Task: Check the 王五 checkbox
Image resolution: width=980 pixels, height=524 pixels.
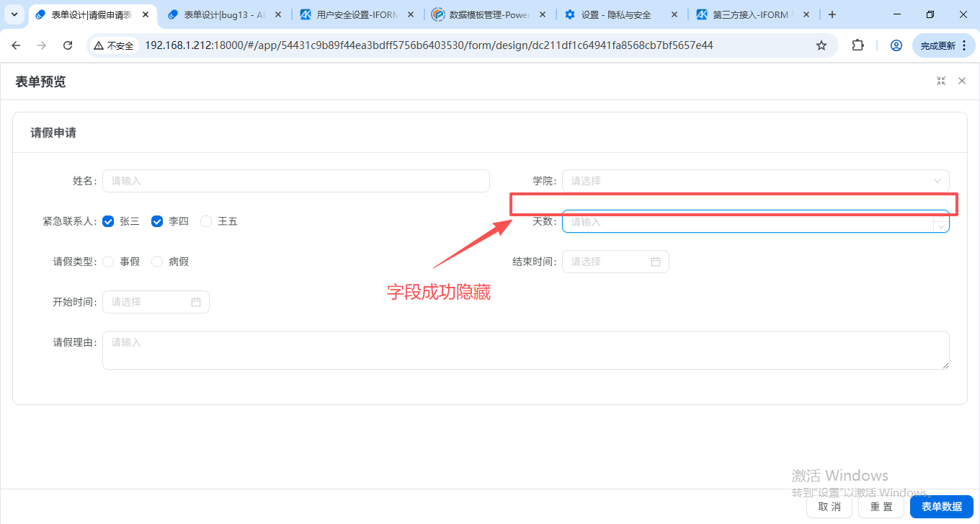Action: click(x=206, y=221)
